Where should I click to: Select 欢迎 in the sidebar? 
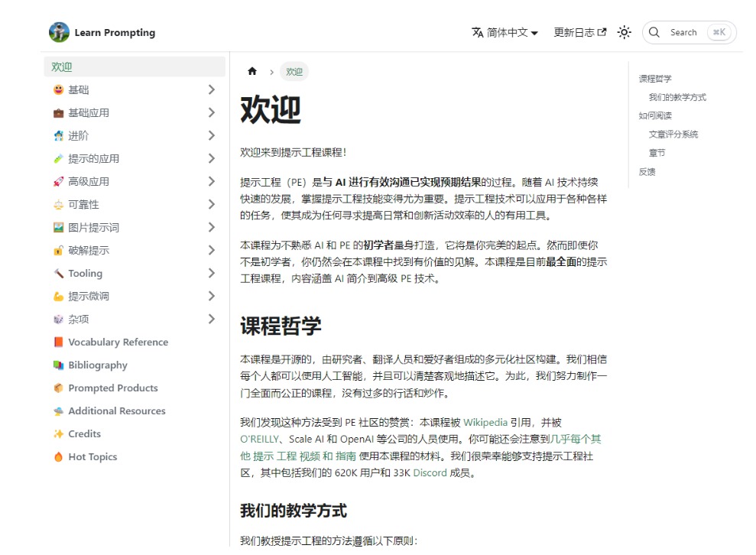tap(63, 67)
